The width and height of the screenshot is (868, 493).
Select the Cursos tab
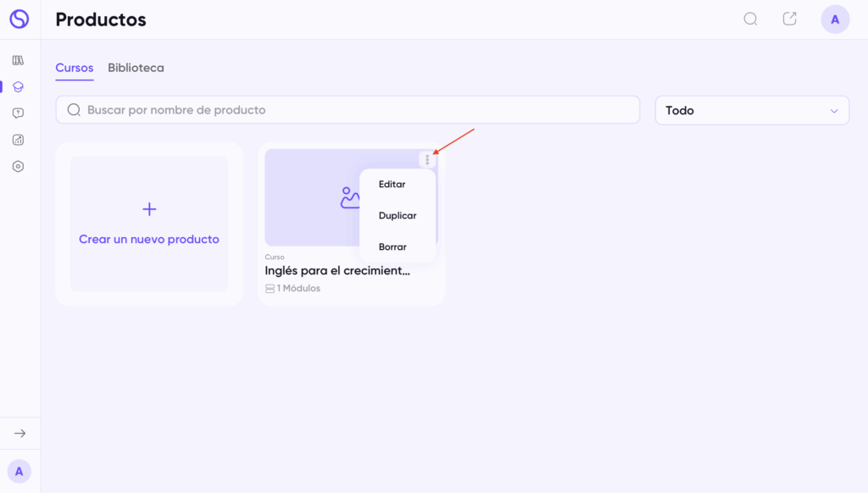(75, 68)
